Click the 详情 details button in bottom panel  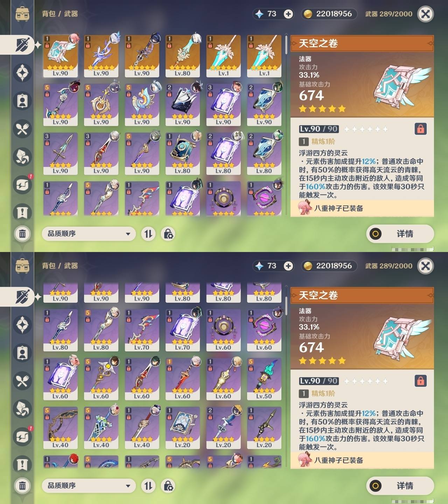(400, 485)
